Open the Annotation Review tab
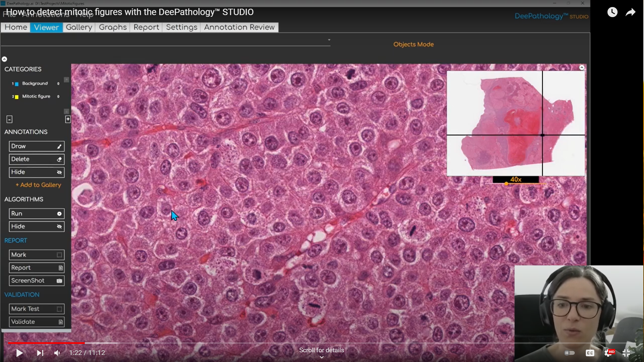 tap(239, 27)
